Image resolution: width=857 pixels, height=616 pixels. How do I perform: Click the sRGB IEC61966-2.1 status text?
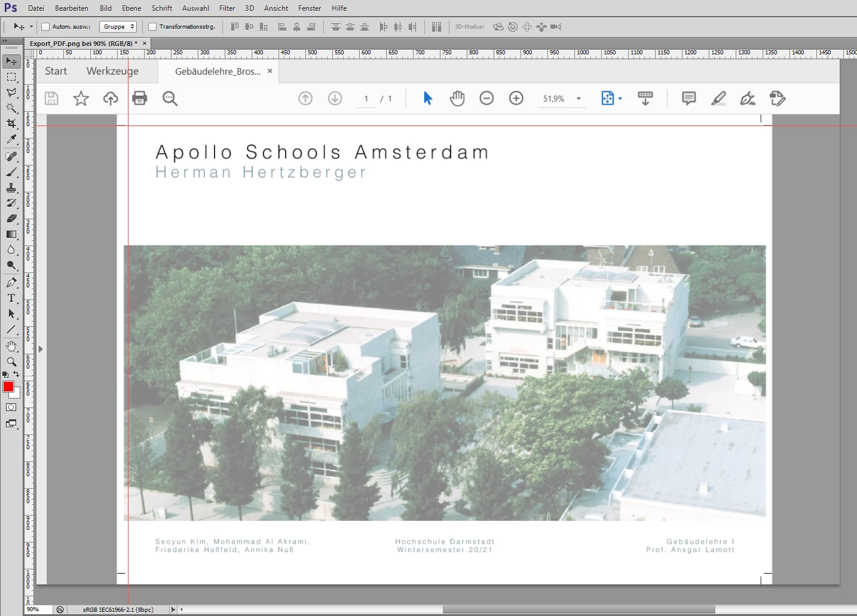pyautogui.click(x=118, y=609)
